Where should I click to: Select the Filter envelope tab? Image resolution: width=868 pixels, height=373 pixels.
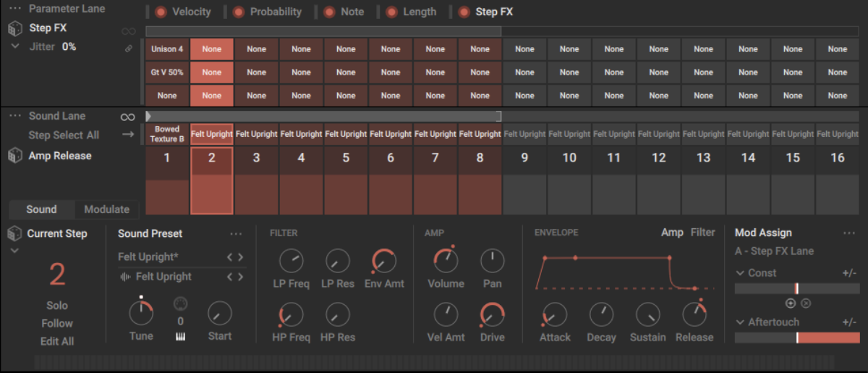coord(703,232)
